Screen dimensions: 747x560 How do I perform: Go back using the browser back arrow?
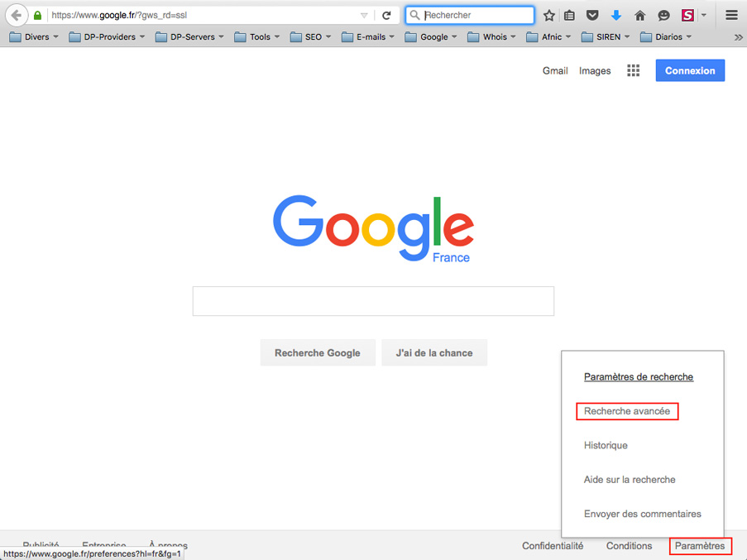(17, 15)
